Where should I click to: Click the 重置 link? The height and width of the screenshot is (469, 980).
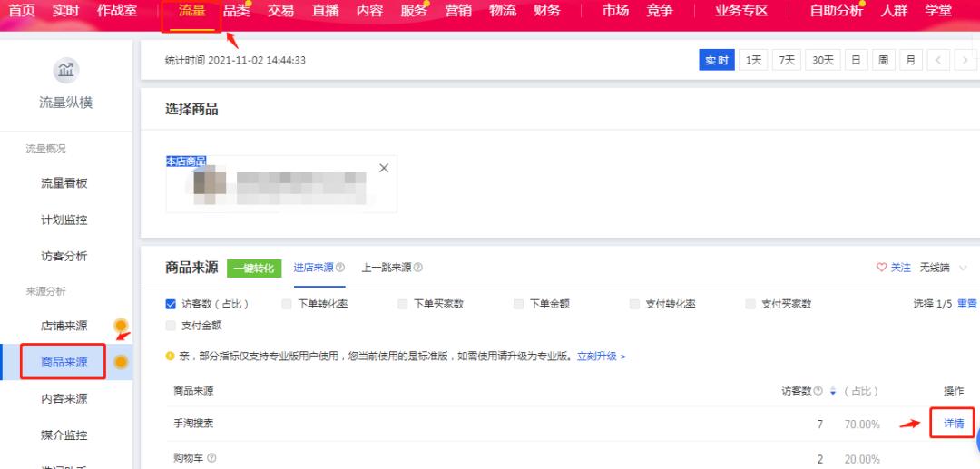[967, 304]
